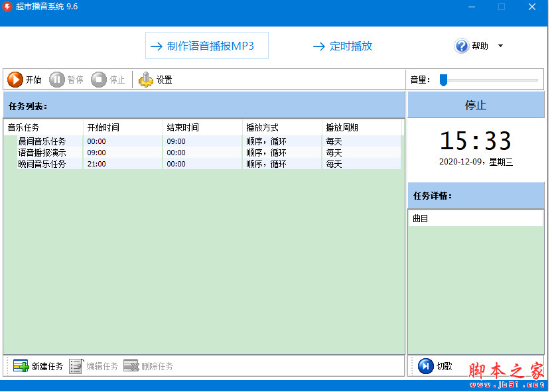
Task: Switch to 定时播放 tab
Action: point(342,46)
